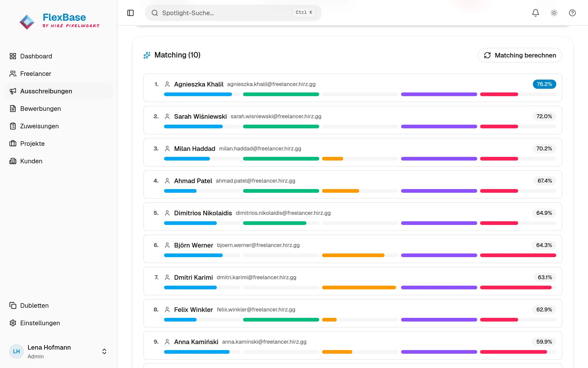Click the Einstellungen gear icon
The height and width of the screenshot is (368, 588).
[x=13, y=323]
